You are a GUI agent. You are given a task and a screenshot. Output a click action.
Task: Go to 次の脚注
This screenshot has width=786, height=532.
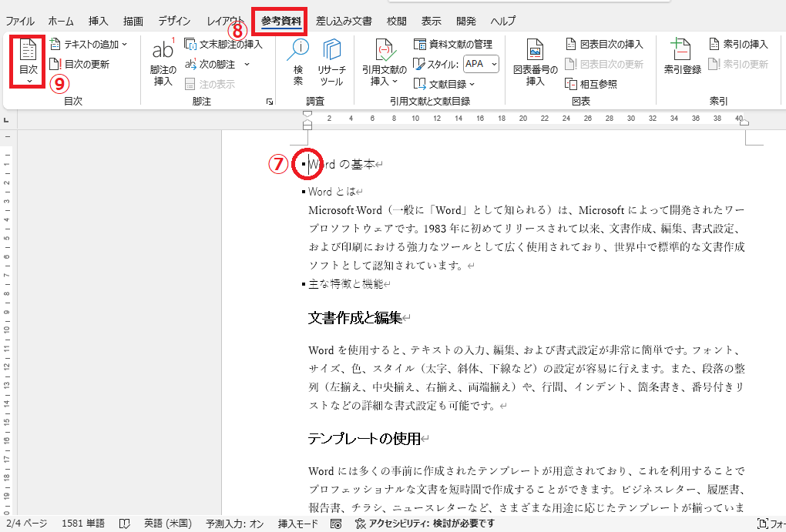pos(210,64)
